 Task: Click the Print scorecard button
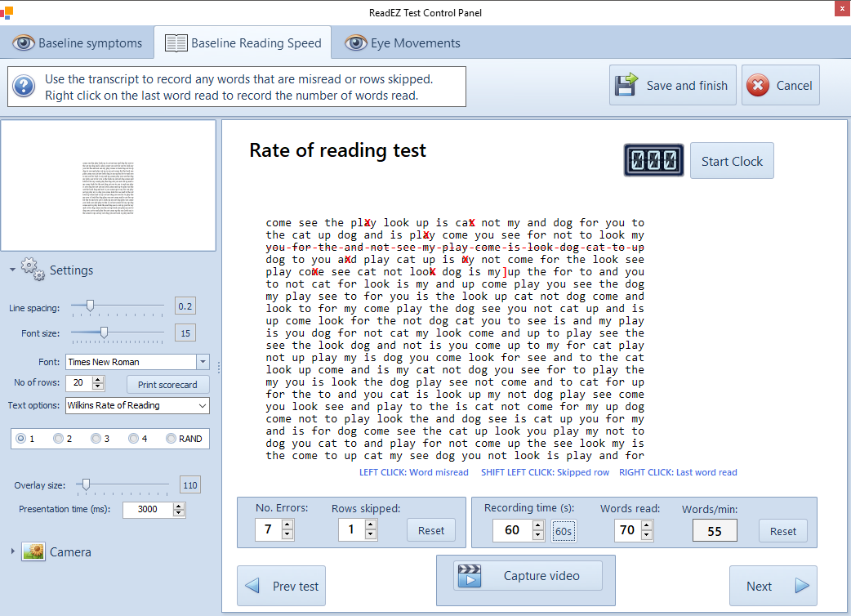[x=167, y=384]
